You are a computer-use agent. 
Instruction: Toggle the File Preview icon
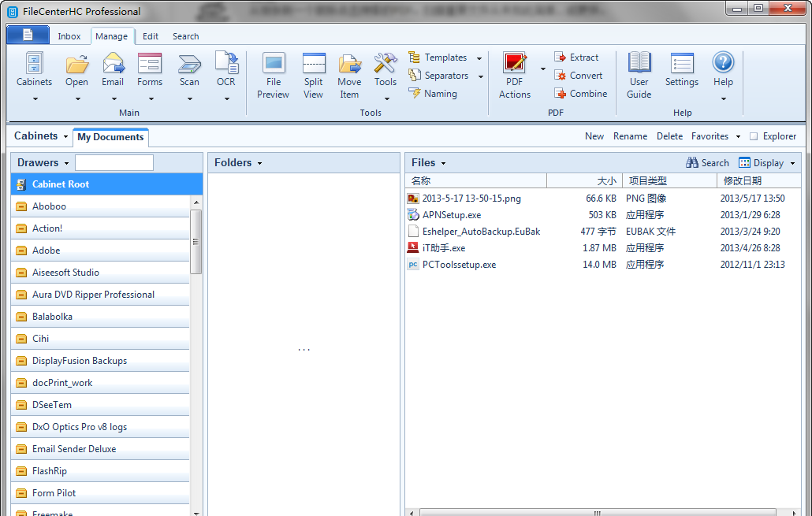(274, 64)
